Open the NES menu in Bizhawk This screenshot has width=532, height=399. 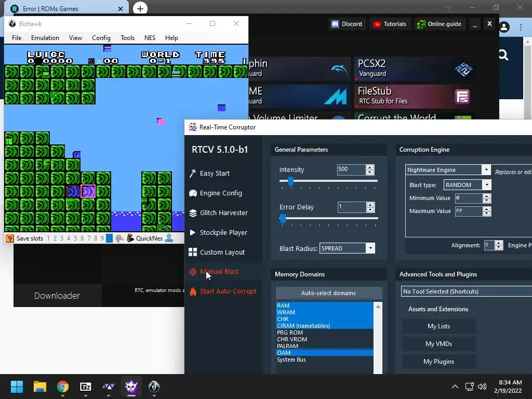click(x=150, y=37)
